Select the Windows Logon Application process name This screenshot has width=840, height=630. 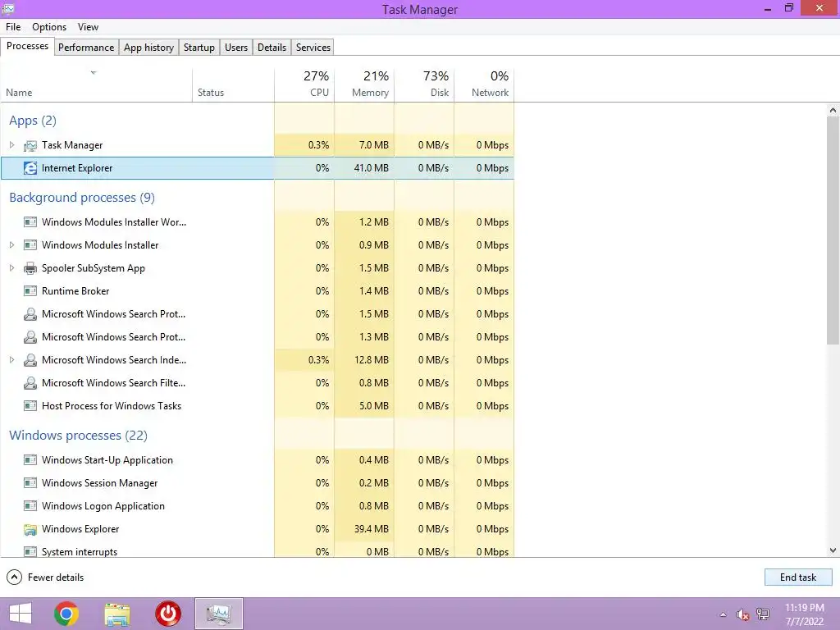pos(103,505)
